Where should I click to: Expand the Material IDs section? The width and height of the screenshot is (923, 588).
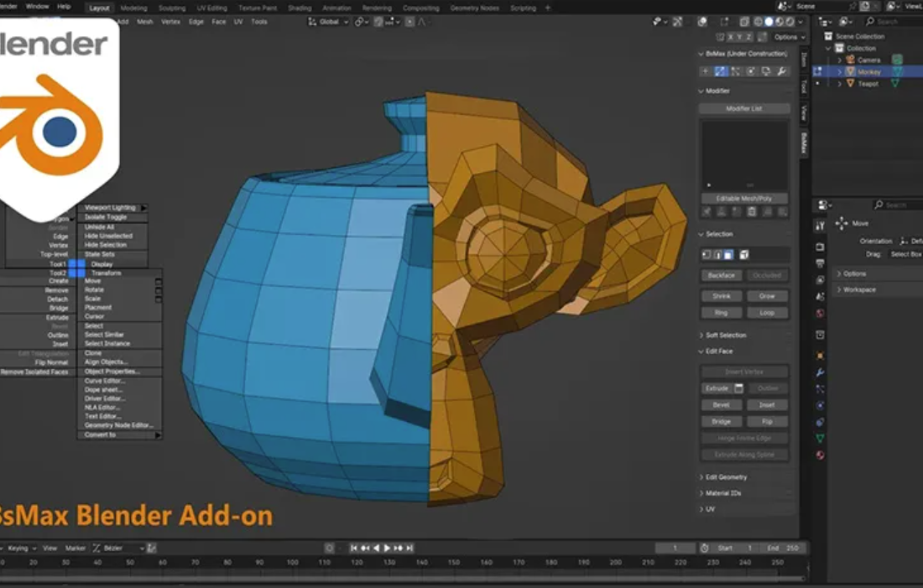[701, 493]
